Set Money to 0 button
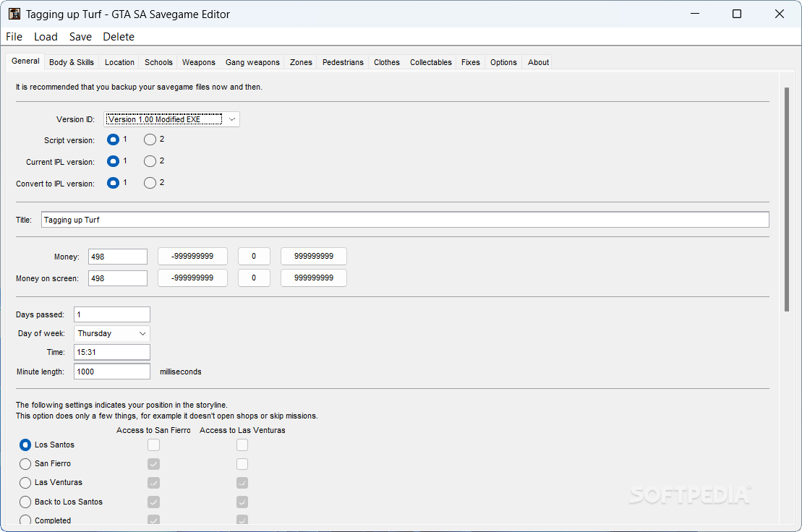 click(254, 256)
